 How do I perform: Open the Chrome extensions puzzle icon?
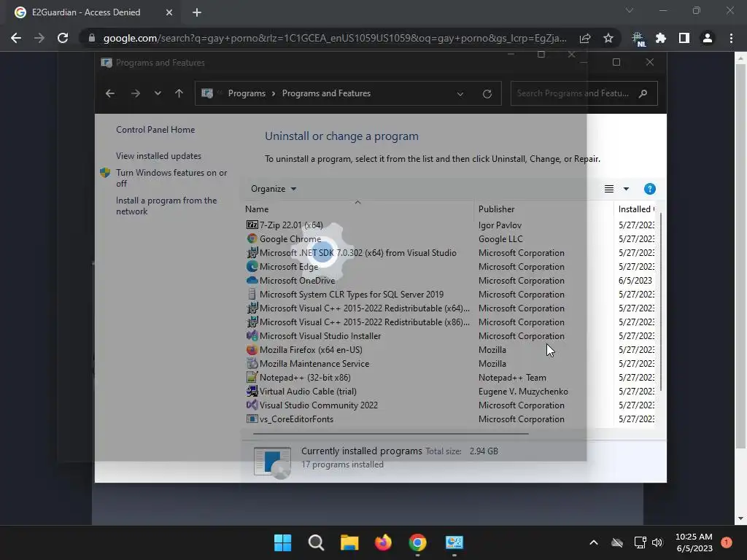[661, 38]
